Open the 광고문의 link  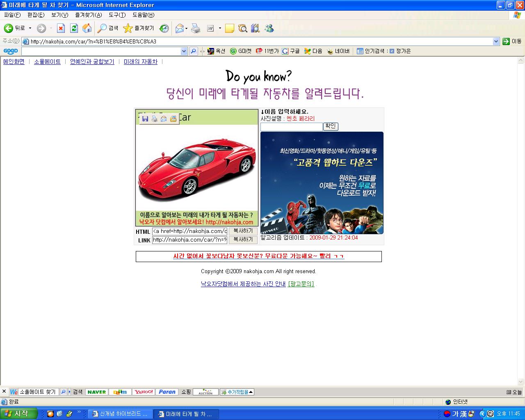(301, 284)
